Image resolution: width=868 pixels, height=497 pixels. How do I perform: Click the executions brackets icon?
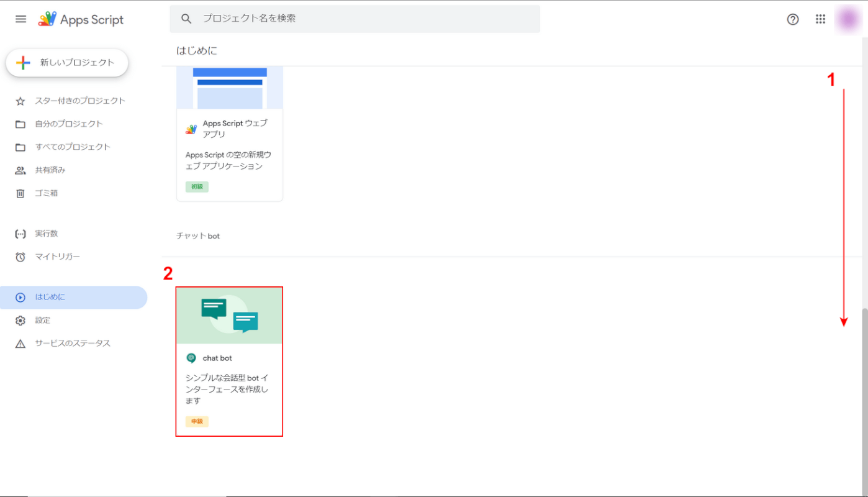pyautogui.click(x=20, y=234)
